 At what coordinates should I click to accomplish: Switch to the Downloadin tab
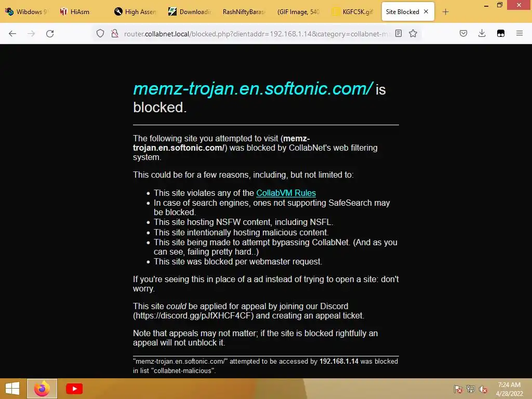190,12
